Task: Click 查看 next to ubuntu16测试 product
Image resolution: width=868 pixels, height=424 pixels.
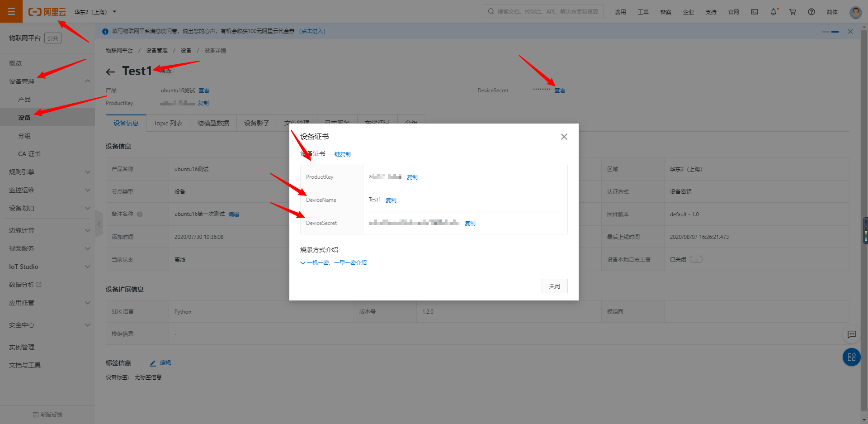Action: [204, 91]
